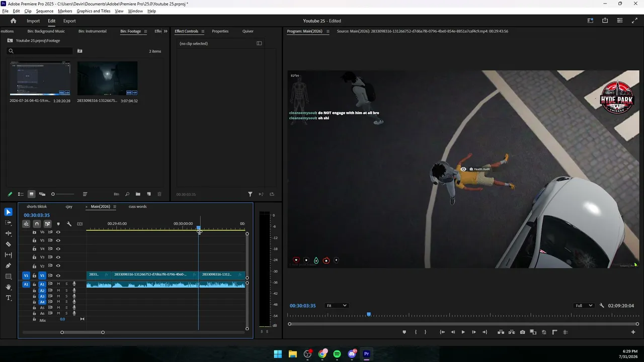644x362 pixels.
Task: Switch to the Import workspace
Action: coord(33,21)
